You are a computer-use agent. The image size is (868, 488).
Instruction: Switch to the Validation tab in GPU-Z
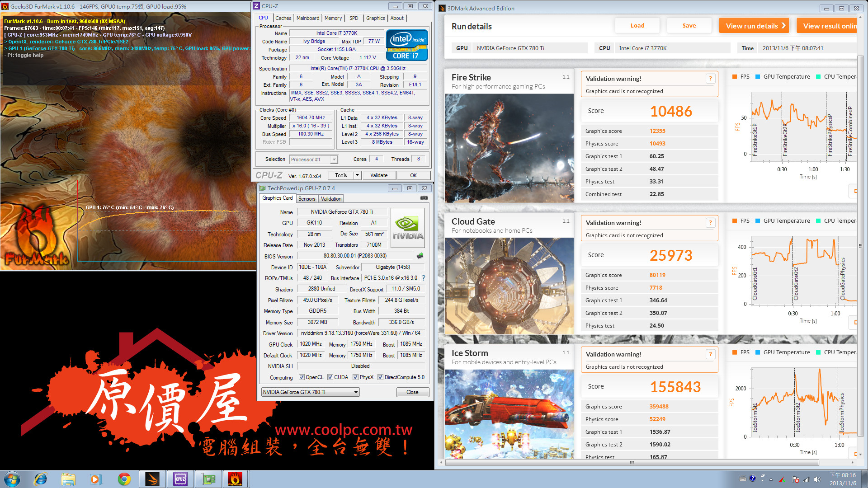331,199
